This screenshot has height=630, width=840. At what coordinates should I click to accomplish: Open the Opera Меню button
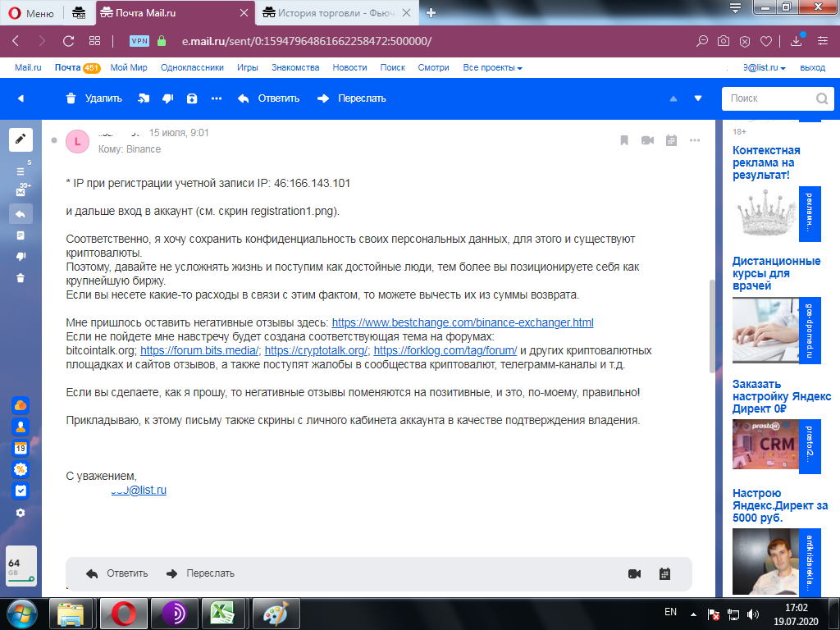click(x=31, y=13)
